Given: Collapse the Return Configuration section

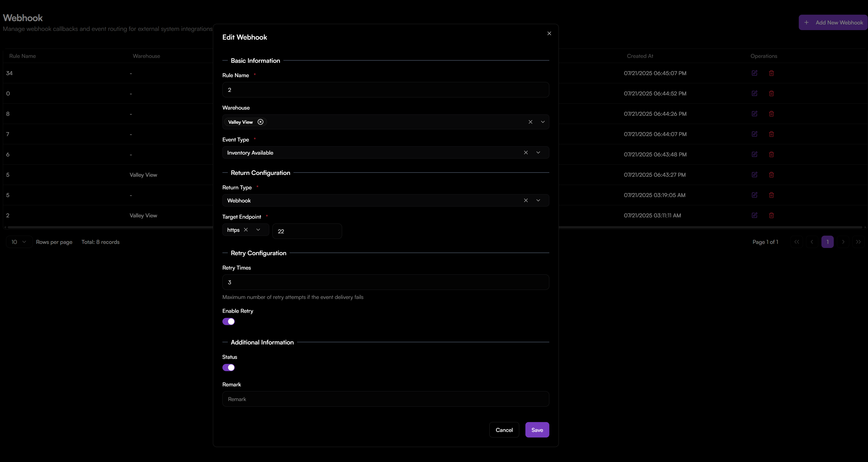Looking at the screenshot, I should pos(225,172).
